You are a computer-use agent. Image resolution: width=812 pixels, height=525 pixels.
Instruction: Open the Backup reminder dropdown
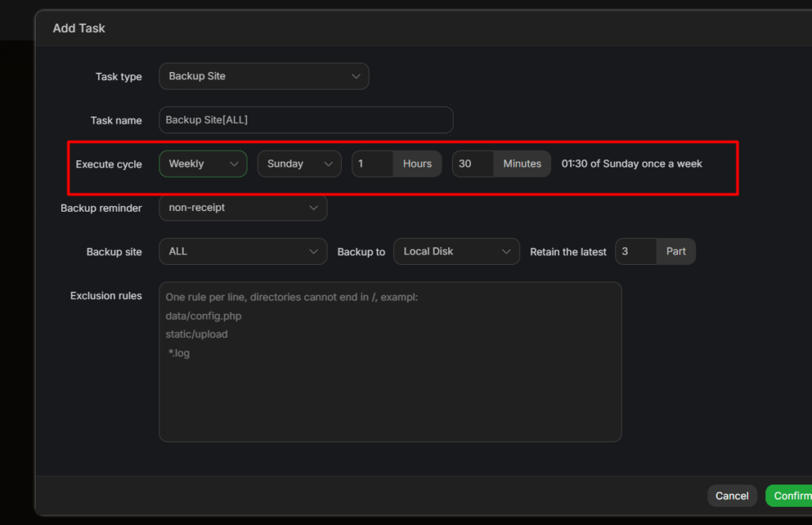pyautogui.click(x=243, y=208)
